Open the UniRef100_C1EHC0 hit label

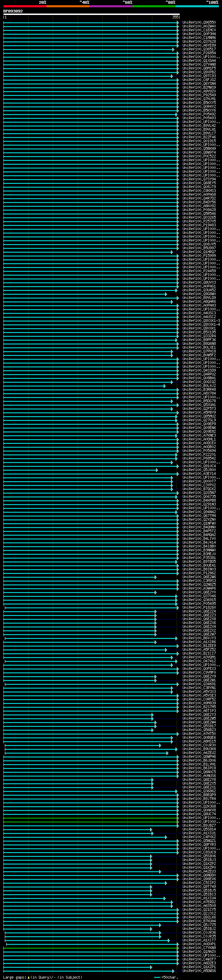pyautogui.click(x=199, y=30)
